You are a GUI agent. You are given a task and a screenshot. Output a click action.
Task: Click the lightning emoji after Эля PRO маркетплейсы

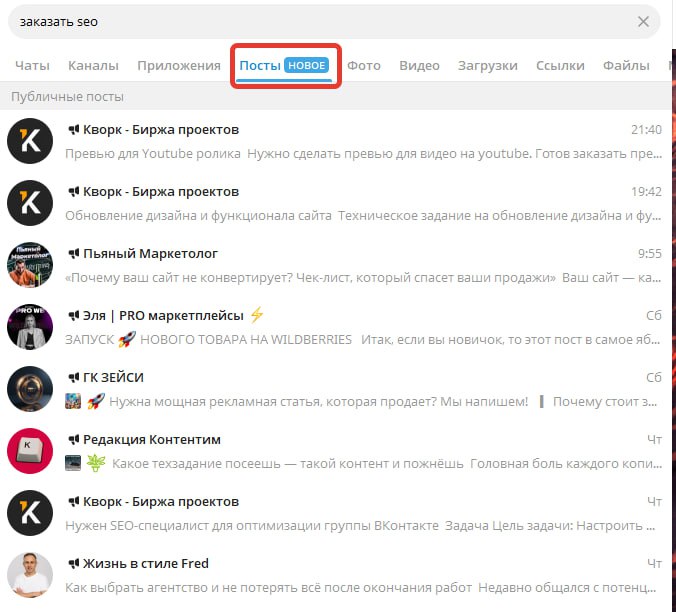(x=257, y=315)
